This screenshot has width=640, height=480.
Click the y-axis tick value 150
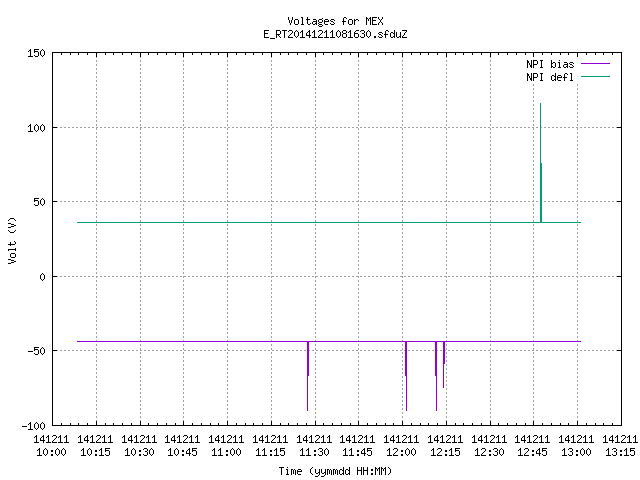click(36, 53)
